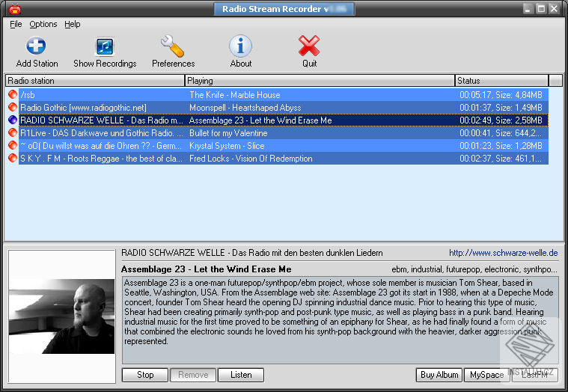Click the red status icon beside R1Live
The width and height of the screenshot is (568, 392).
pos(13,132)
